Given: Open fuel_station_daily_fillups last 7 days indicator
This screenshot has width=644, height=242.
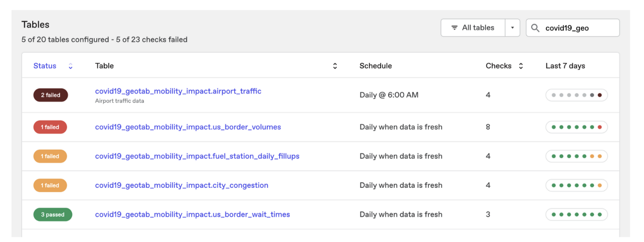Looking at the screenshot, I should click(x=576, y=156).
